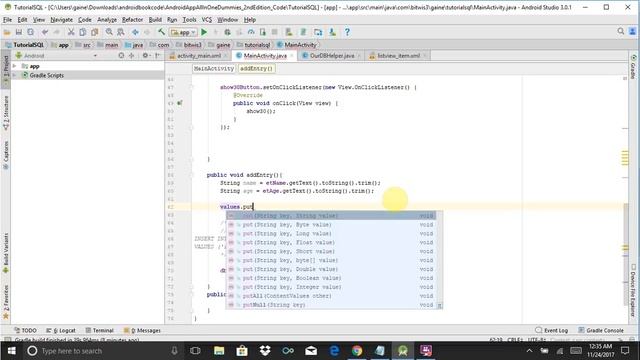The height and width of the screenshot is (360, 640).
Task: Click Project panel settings gear icon
Action: (x=145, y=56)
